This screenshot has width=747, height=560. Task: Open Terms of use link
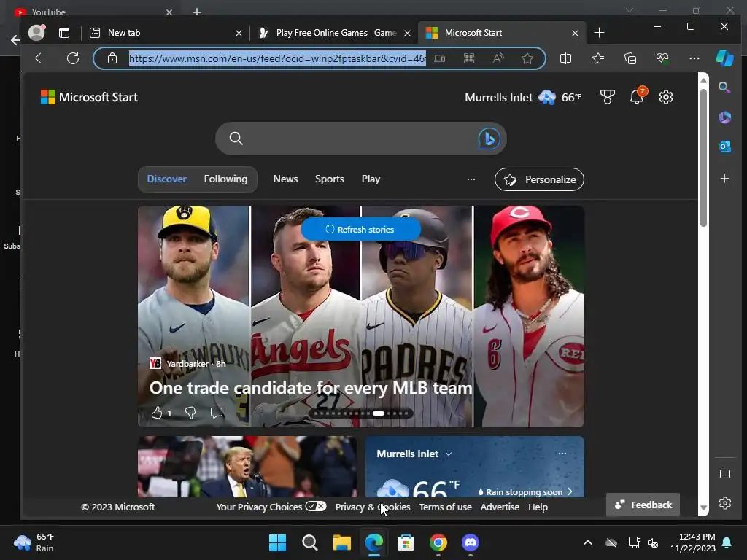446,507
